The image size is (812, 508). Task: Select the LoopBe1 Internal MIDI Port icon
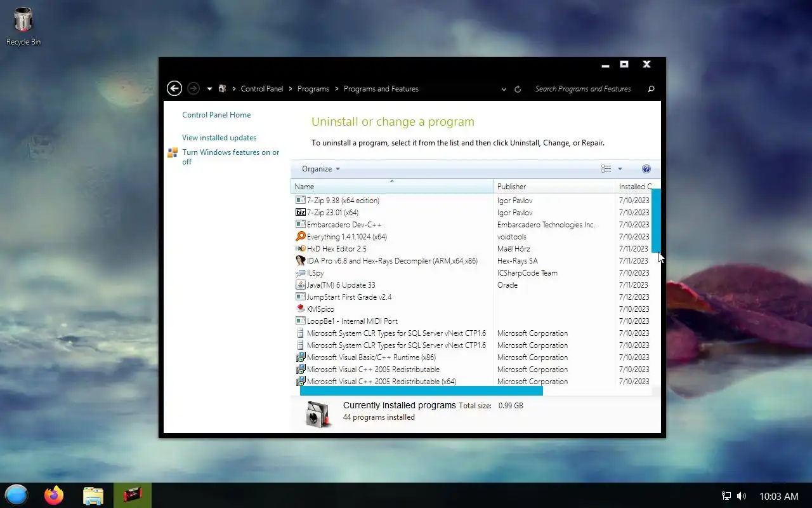301,321
